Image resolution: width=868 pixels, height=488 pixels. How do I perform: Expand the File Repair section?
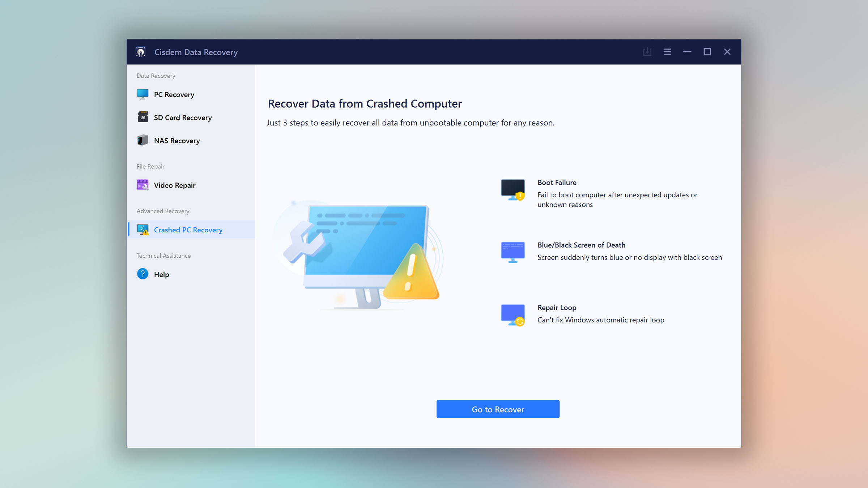coord(150,166)
